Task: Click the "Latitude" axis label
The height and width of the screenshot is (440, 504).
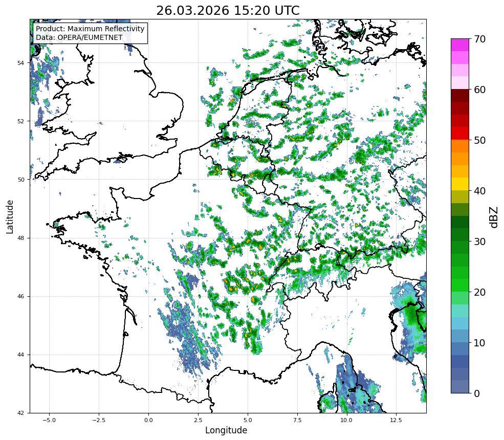Action: (10, 216)
